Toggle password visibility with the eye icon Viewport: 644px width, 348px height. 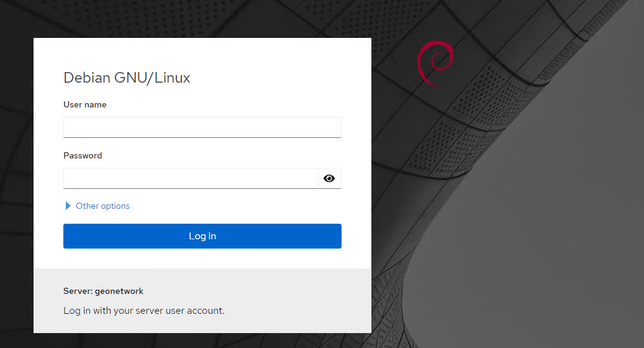[x=329, y=178]
